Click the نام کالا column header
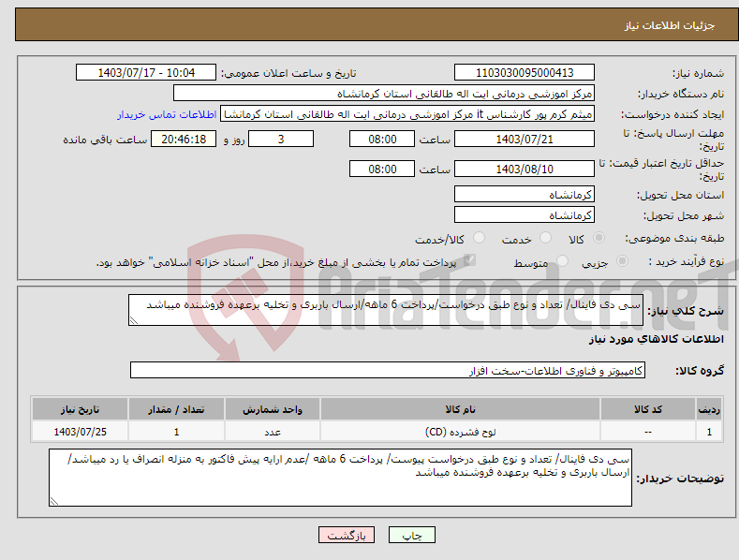The height and width of the screenshot is (560, 739). click(x=460, y=409)
